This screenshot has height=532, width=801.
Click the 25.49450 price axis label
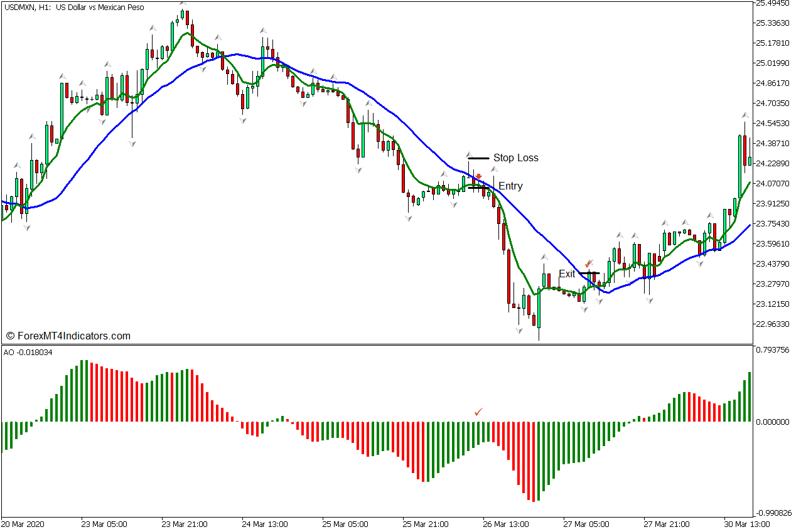(773, 3)
